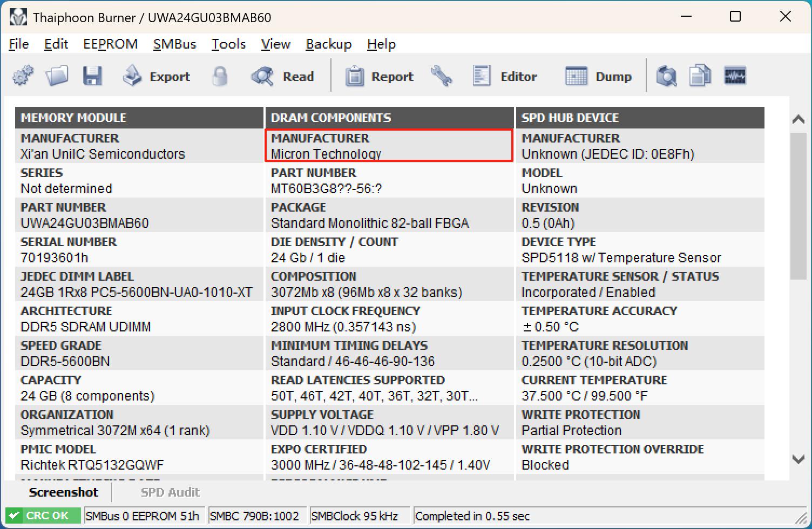Click 'Partial Protection' write protection value
Image resolution: width=812 pixels, height=529 pixels.
pos(572,431)
